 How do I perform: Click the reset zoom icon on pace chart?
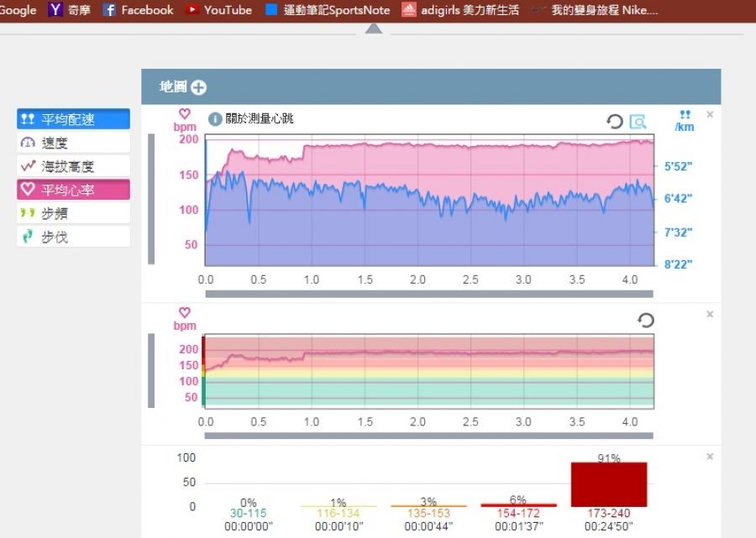pyautogui.click(x=615, y=122)
